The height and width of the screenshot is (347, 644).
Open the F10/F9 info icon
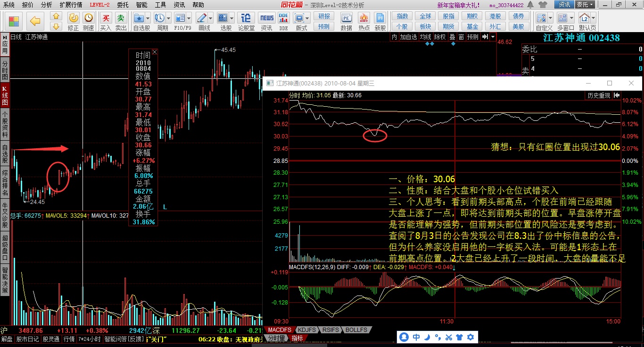tap(180, 18)
